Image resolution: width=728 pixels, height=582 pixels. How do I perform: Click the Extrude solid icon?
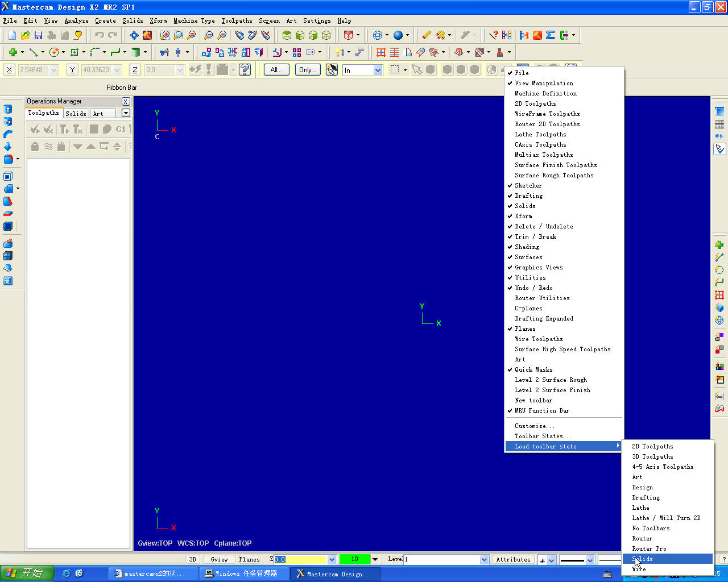pos(8,109)
